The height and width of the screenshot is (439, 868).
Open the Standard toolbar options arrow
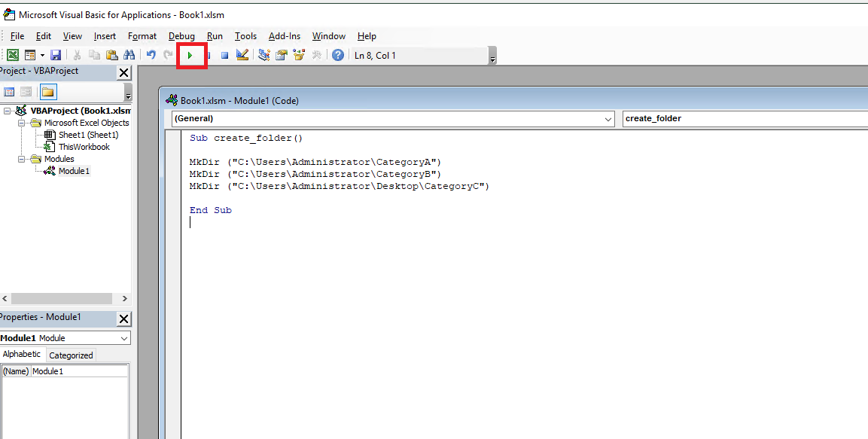click(x=492, y=56)
